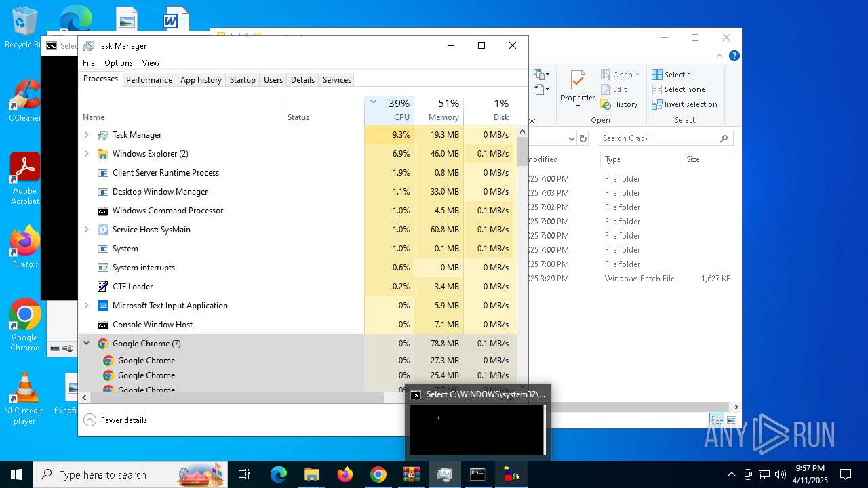Click Task Manager horizontal scrollbar
Screen dimensions: 868x488
coord(237,398)
